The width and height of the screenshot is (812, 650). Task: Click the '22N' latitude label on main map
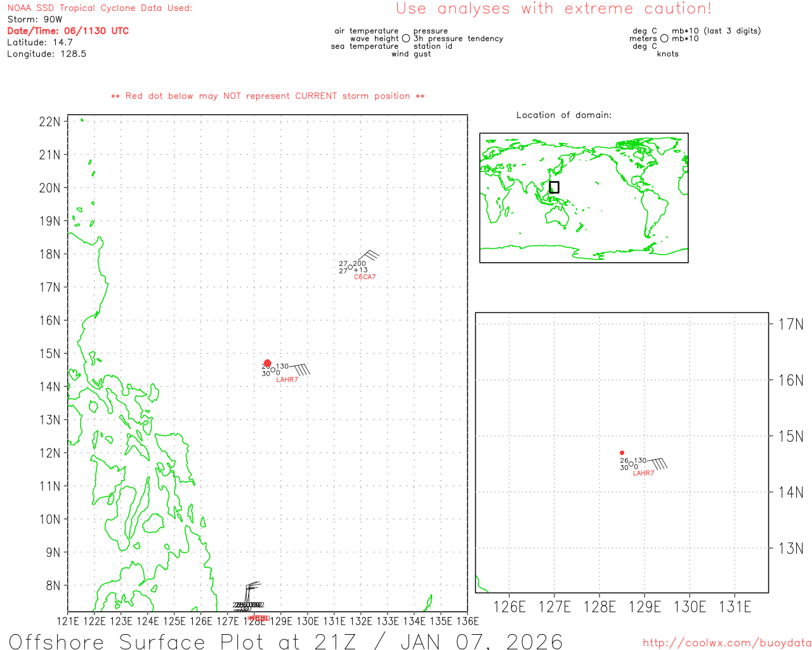tap(49, 122)
